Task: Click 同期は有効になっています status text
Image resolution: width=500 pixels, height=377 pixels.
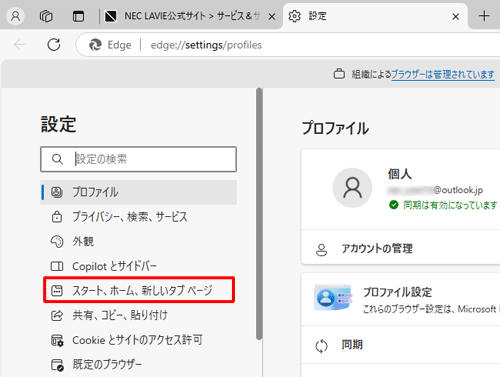Action: pos(450,205)
